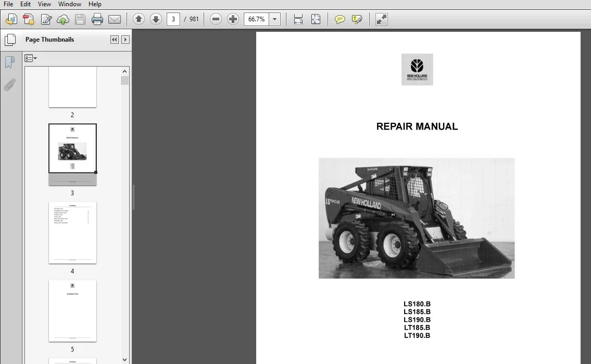
Task: Click the fit one full page icon
Action: click(x=316, y=19)
